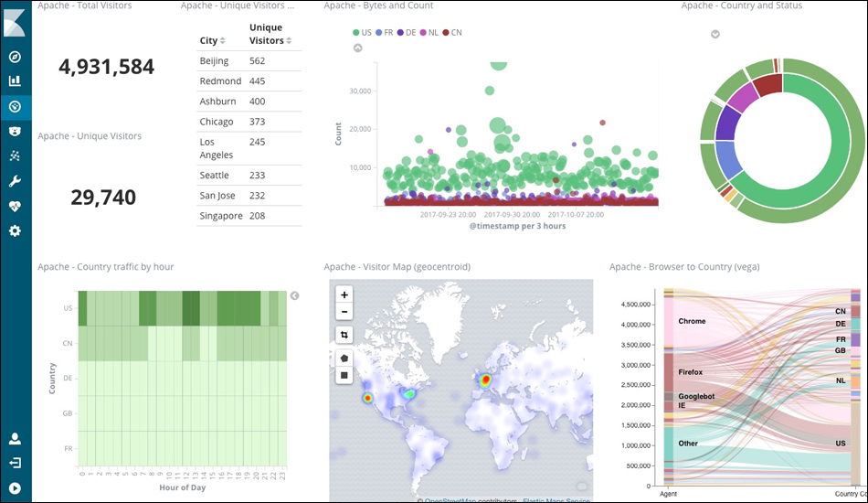Open the Kibana logo home
This screenshot has height=503, width=868.
point(16,22)
